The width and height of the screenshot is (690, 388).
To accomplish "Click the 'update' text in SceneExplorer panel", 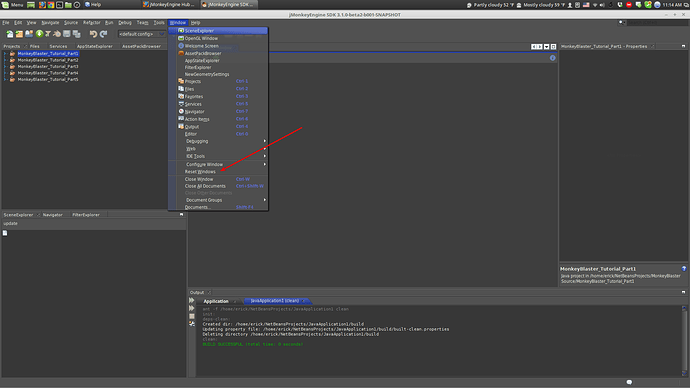I will [x=11, y=223].
